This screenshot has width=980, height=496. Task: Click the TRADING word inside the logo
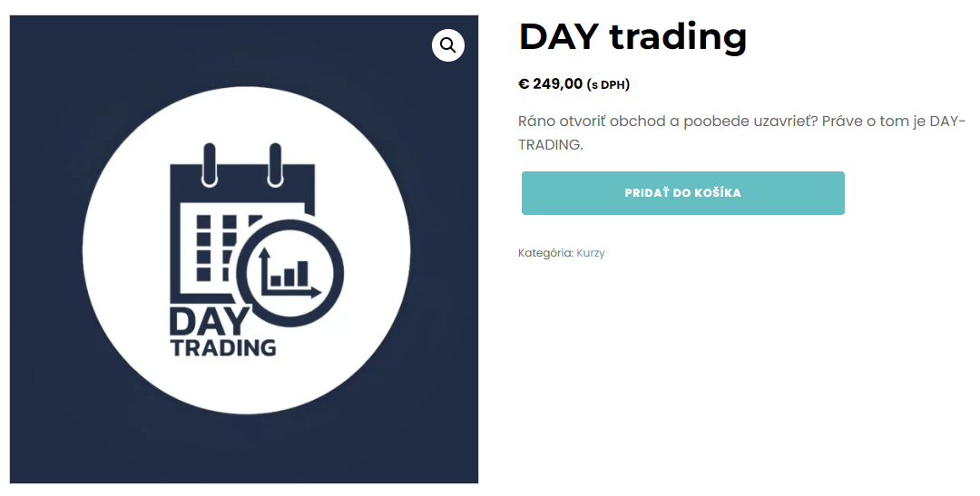click(x=223, y=347)
